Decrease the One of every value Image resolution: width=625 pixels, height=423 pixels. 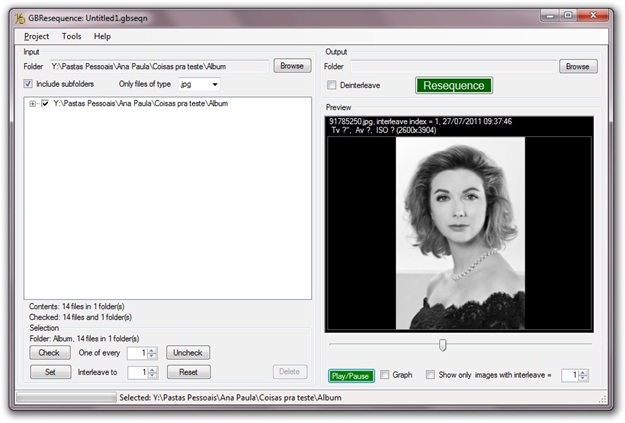pos(152,356)
